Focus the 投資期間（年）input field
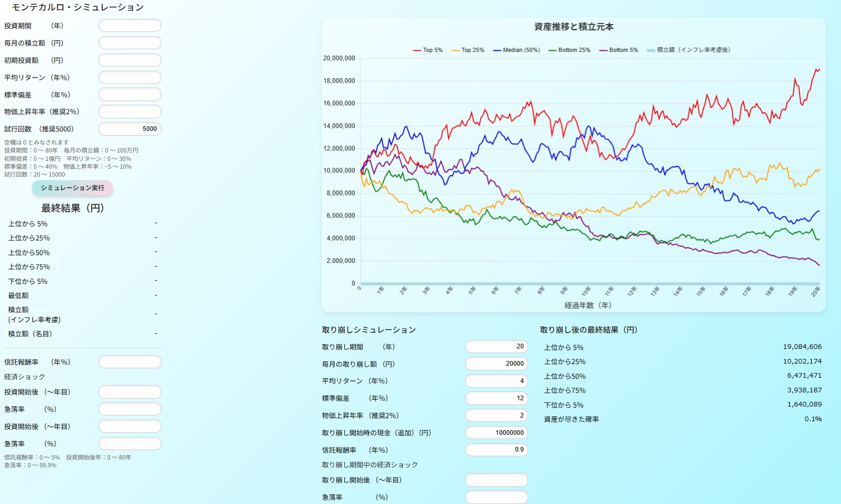This screenshot has height=504, width=841. pos(129,26)
